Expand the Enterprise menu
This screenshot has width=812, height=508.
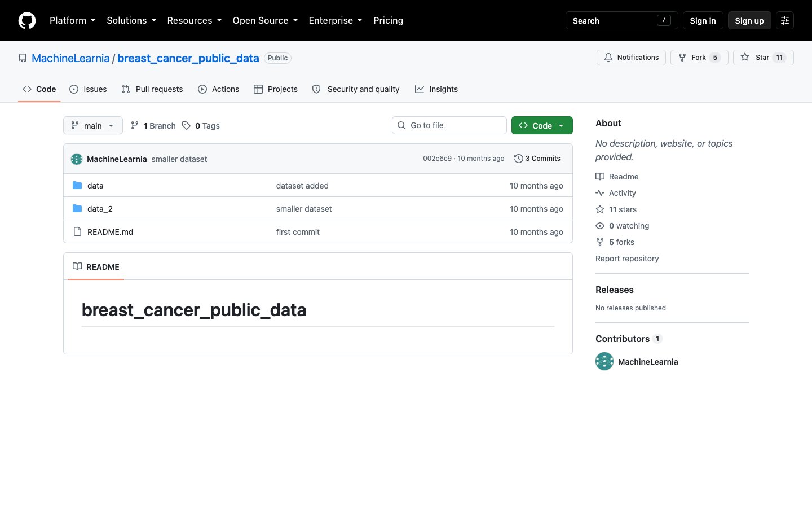coord(336,20)
